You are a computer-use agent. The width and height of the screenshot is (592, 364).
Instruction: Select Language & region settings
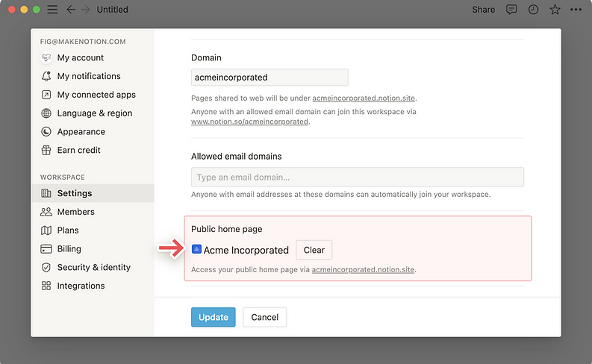(94, 113)
